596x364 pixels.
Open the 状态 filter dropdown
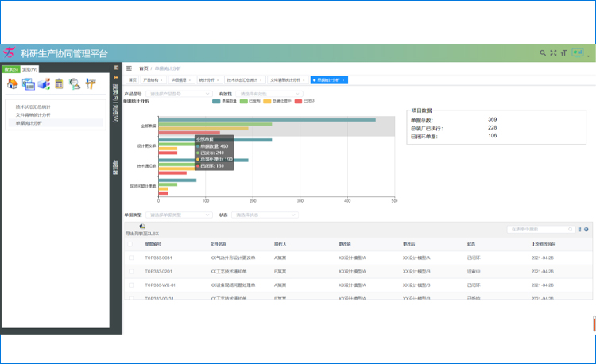(265, 215)
